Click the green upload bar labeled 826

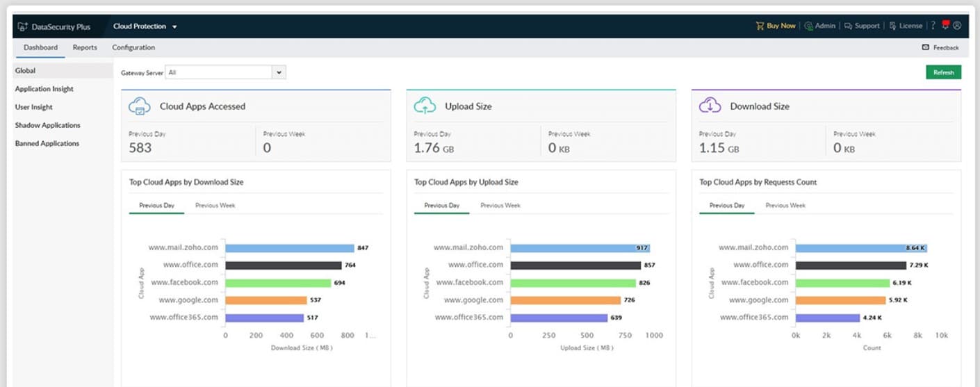point(573,283)
